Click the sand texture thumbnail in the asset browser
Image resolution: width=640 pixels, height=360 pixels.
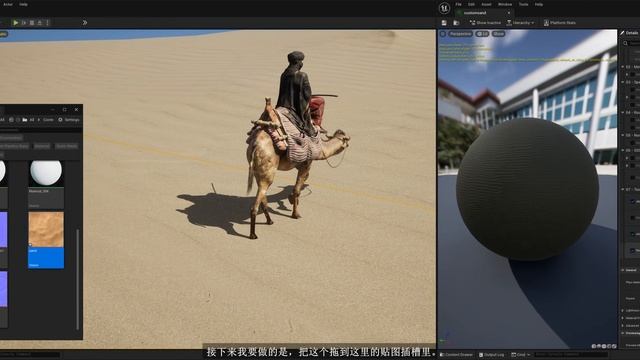(46, 229)
